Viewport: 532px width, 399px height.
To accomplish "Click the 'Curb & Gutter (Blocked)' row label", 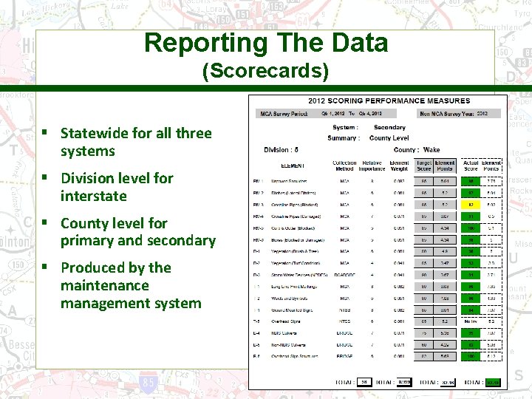I will (x=293, y=228).
